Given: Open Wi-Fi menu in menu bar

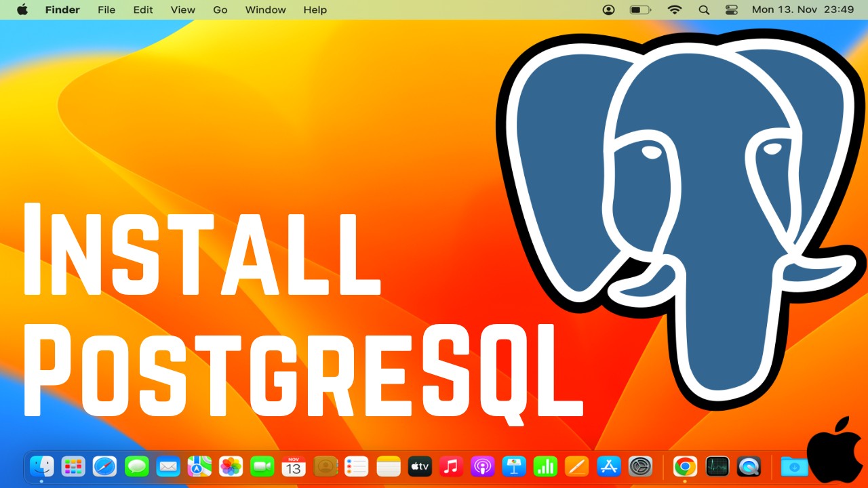Looking at the screenshot, I should (x=674, y=9).
